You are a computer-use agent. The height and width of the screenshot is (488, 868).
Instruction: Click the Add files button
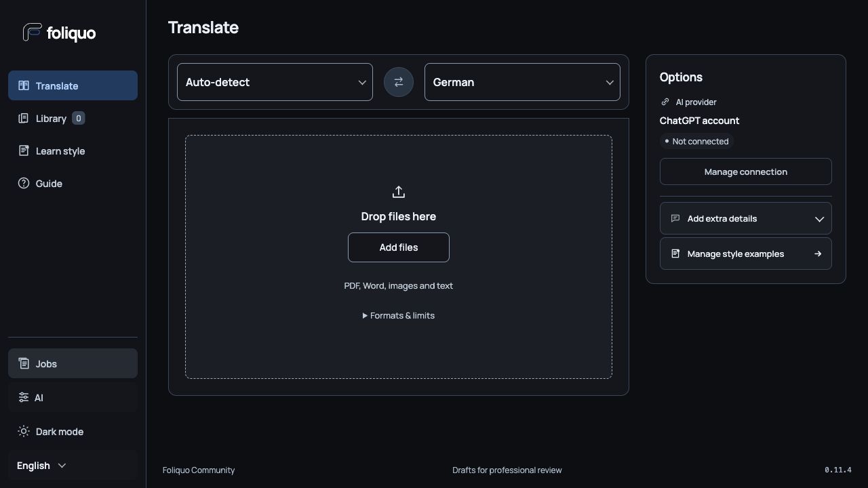click(399, 247)
